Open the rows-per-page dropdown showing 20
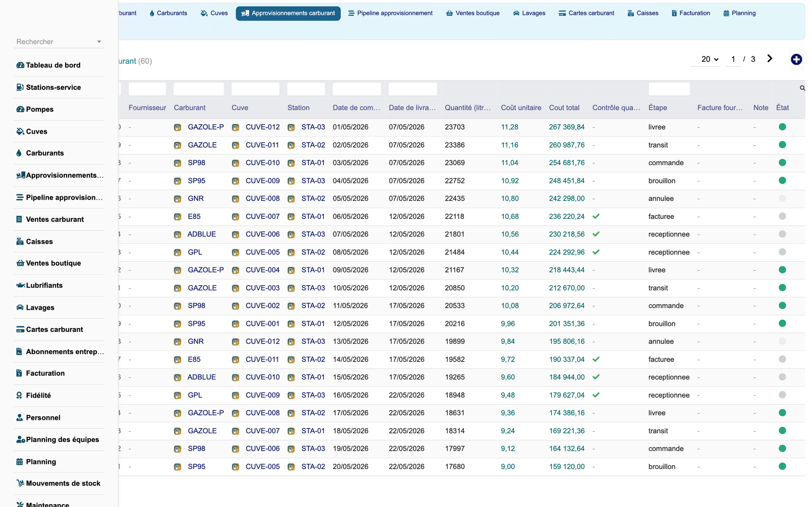 tap(709, 59)
